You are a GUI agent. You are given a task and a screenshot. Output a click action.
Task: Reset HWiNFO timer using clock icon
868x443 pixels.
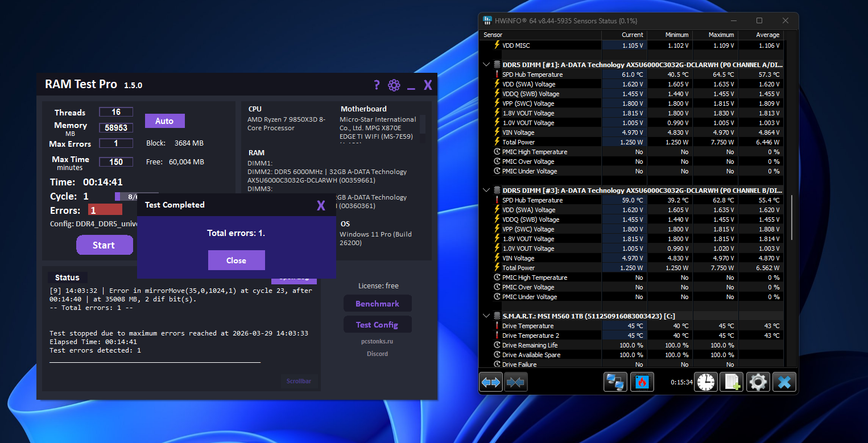click(706, 382)
